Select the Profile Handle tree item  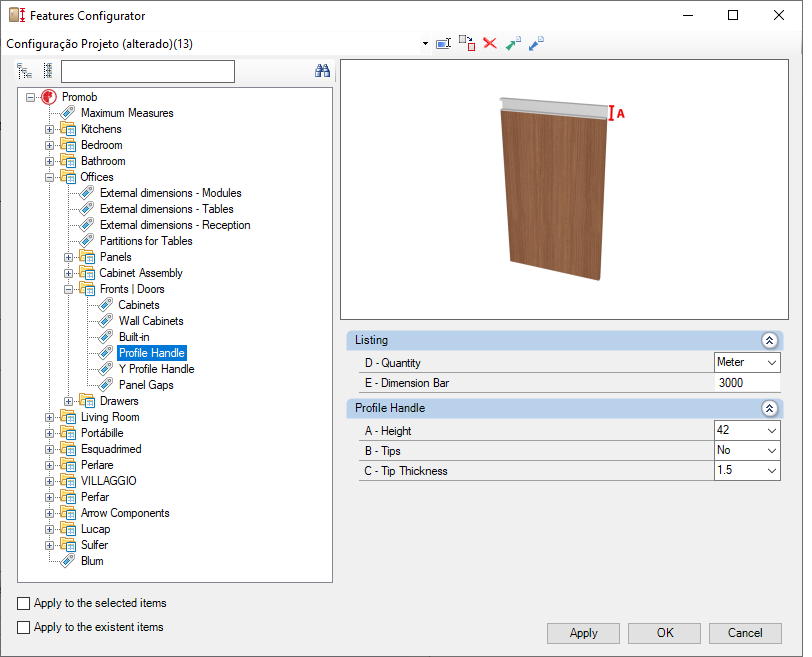click(152, 353)
